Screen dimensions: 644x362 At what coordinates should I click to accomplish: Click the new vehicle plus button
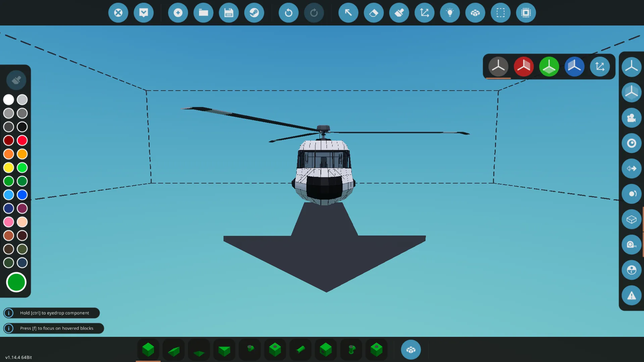coord(178,13)
